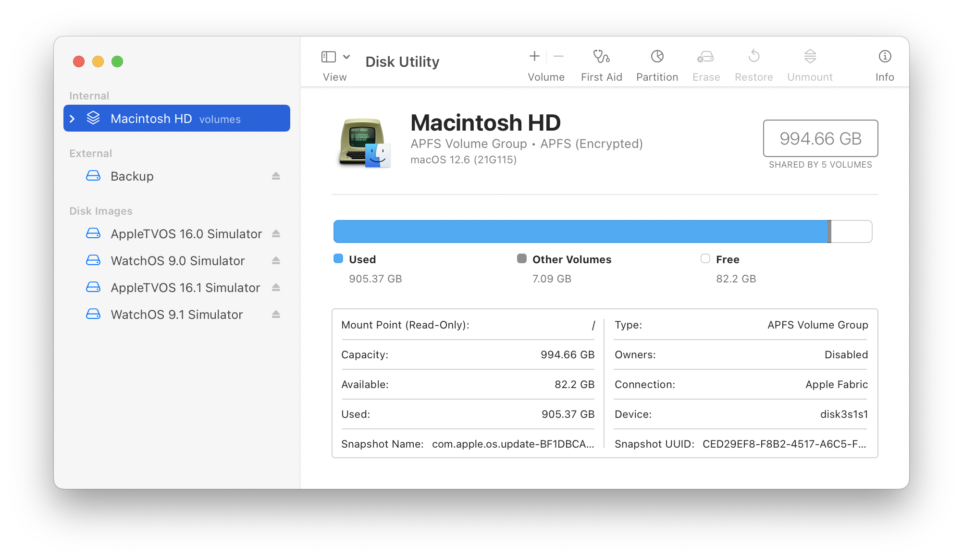Click the Restore arrow icon
963x560 pixels.
754,56
